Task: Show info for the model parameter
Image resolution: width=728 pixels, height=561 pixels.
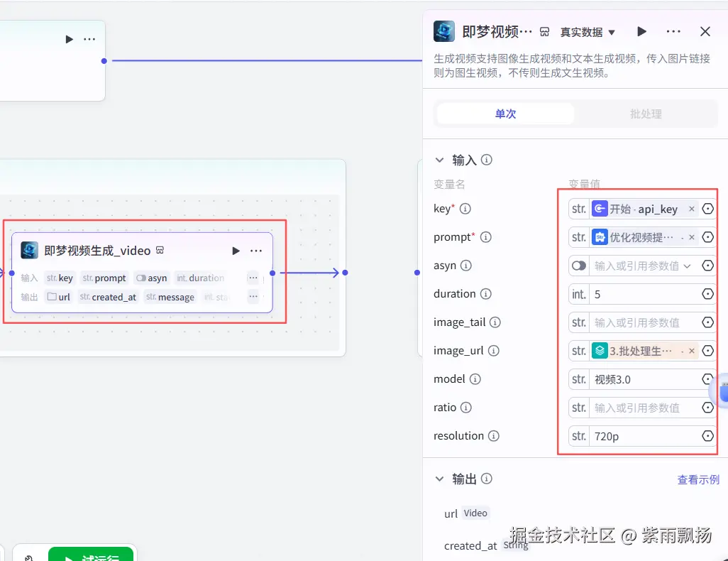Action: point(475,378)
